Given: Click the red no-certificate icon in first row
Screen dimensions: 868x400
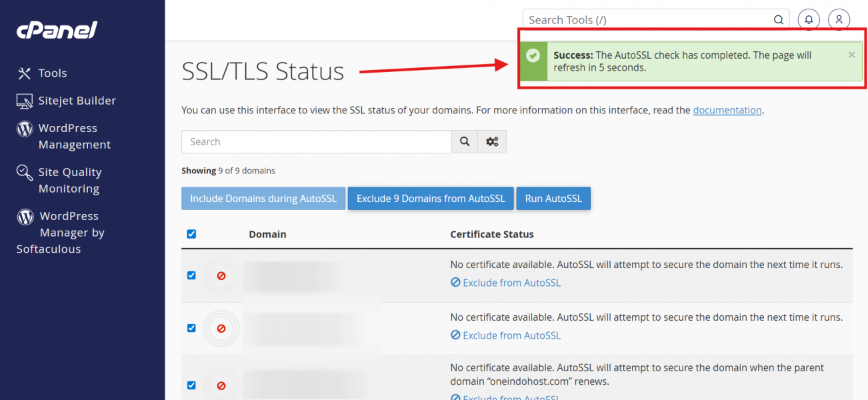Looking at the screenshot, I should pos(221,275).
